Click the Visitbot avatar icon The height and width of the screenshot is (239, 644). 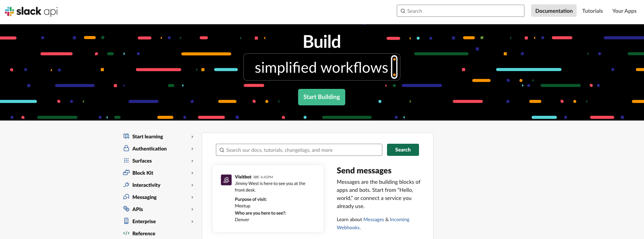pyautogui.click(x=226, y=180)
